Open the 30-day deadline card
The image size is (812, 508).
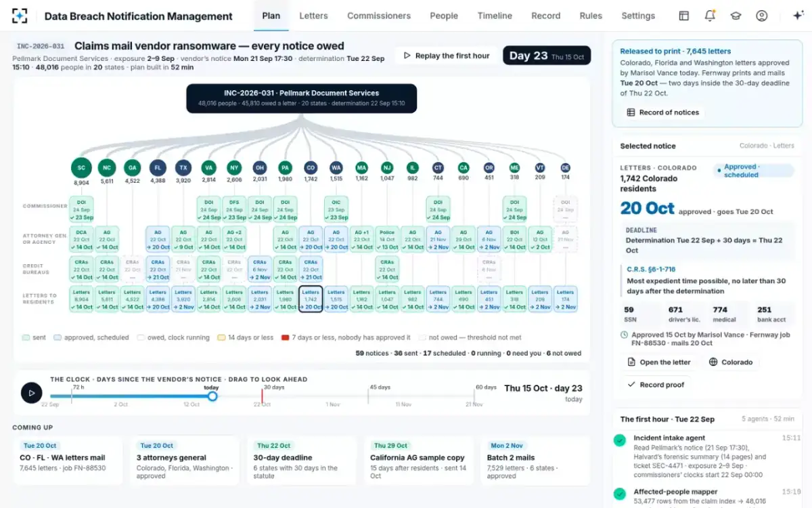(x=301, y=461)
